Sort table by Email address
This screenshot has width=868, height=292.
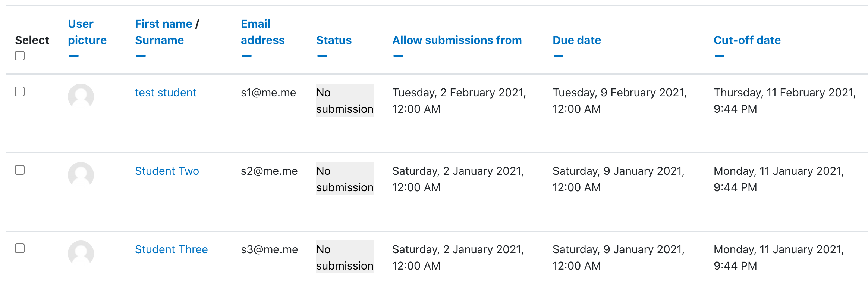click(x=262, y=32)
